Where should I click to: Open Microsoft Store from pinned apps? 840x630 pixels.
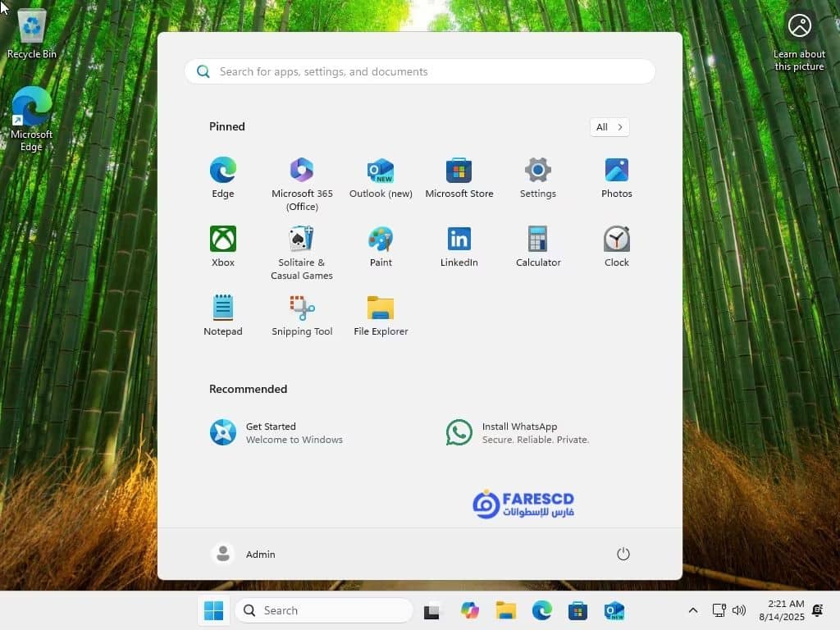click(x=459, y=178)
